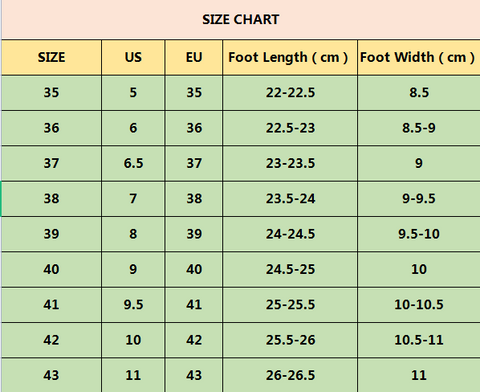
Task: Select the foot length 25-25.5 cell
Action: click(x=290, y=305)
